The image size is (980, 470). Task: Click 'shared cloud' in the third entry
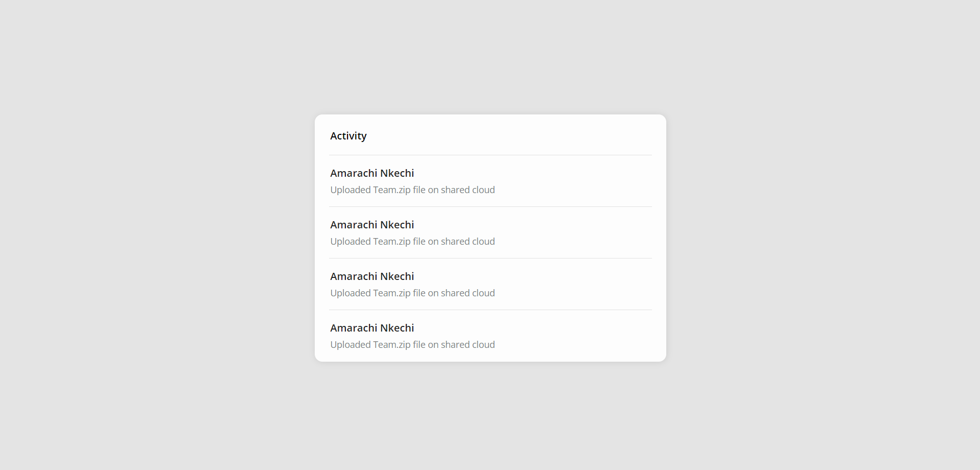pyautogui.click(x=468, y=293)
